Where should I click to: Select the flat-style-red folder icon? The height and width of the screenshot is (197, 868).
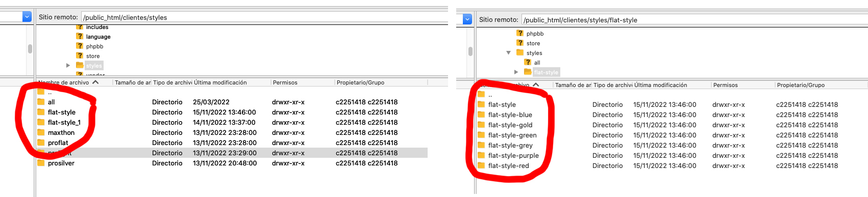tap(481, 165)
